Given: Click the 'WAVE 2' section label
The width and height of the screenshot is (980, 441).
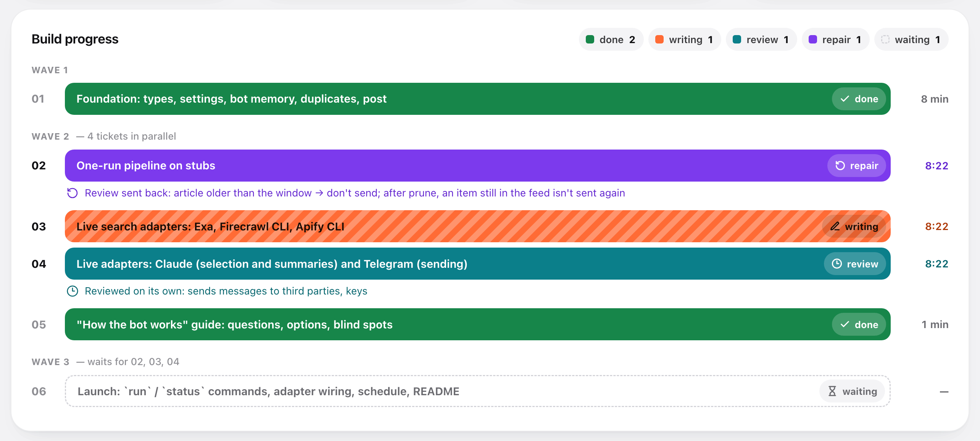Looking at the screenshot, I should coord(50,137).
